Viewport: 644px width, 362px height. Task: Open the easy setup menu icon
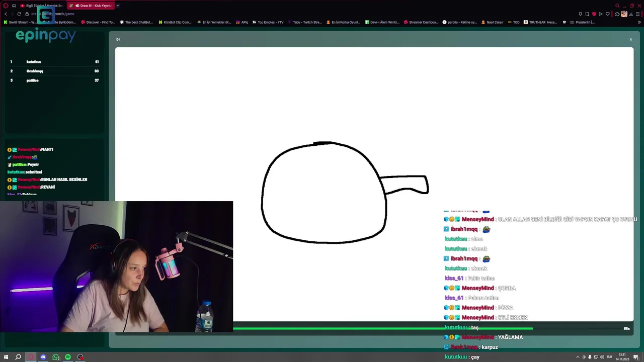point(638,14)
